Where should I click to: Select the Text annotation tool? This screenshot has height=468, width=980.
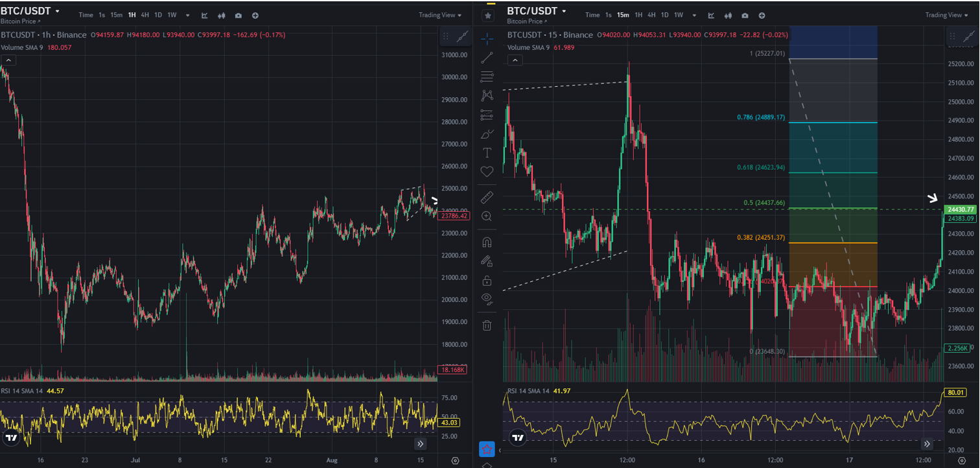pyautogui.click(x=487, y=152)
